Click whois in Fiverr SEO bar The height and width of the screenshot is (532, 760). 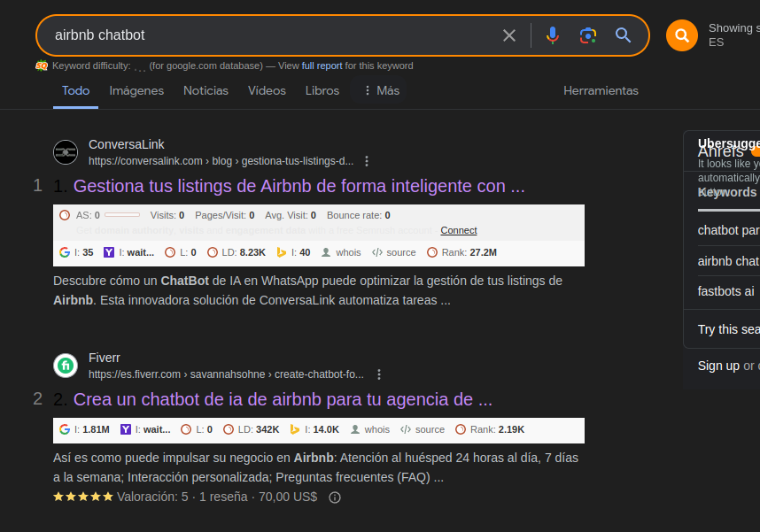click(x=370, y=429)
